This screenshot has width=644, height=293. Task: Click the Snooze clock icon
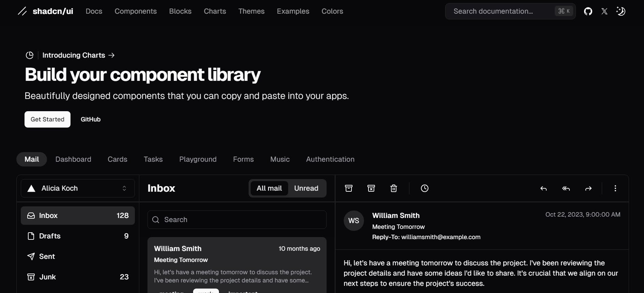click(424, 188)
